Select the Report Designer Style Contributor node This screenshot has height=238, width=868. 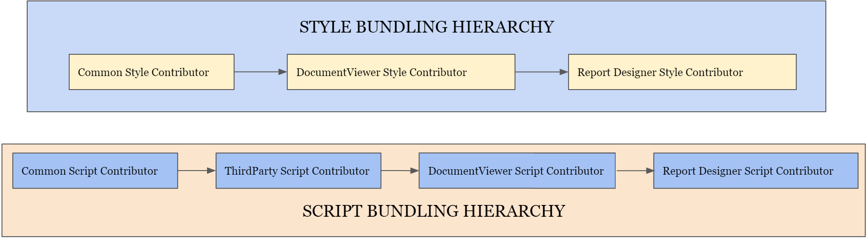click(x=682, y=72)
